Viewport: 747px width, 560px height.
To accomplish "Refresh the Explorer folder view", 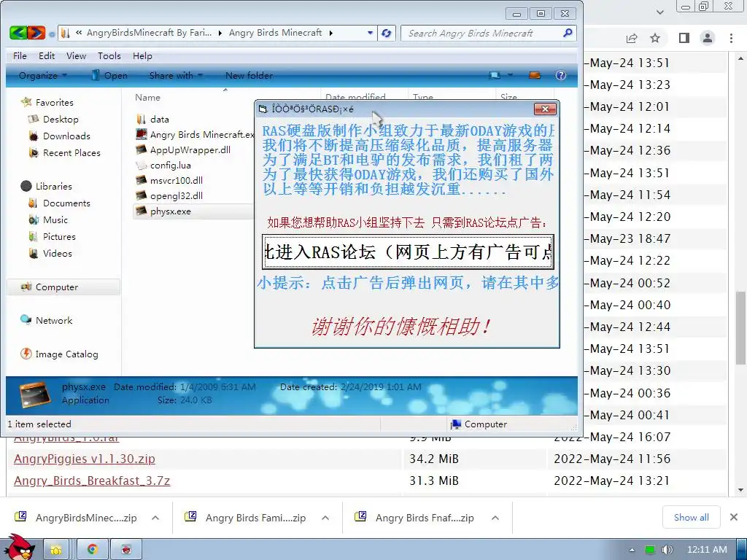I will click(x=387, y=33).
